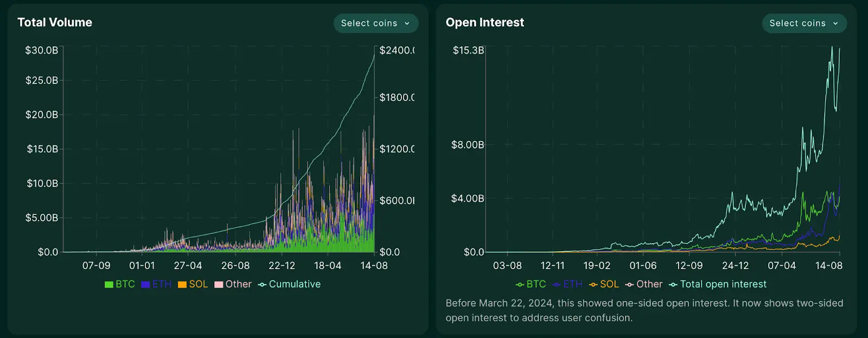
Task: Click the $15.3B label on Open Interest axis
Action: pos(468,50)
